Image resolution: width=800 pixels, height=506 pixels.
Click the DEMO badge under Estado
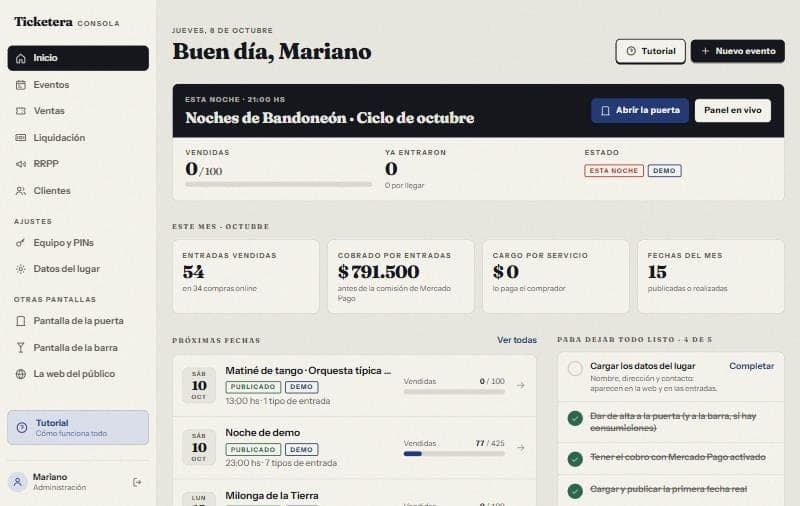click(664, 171)
